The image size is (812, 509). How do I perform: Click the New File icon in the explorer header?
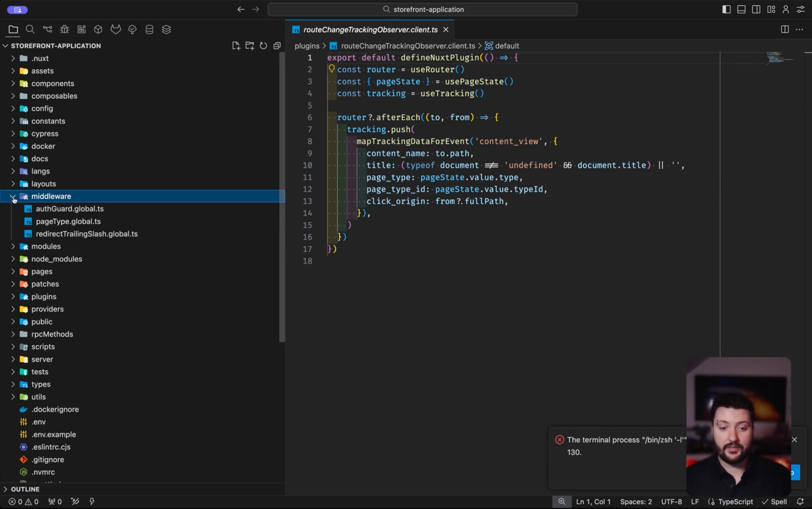pyautogui.click(x=236, y=46)
